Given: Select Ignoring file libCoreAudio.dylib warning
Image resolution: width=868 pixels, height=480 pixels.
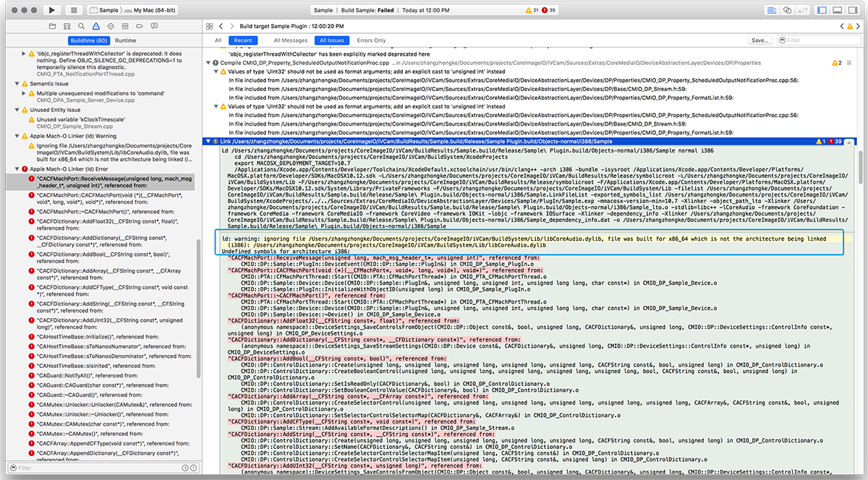Looking at the screenshot, I should coord(110,153).
